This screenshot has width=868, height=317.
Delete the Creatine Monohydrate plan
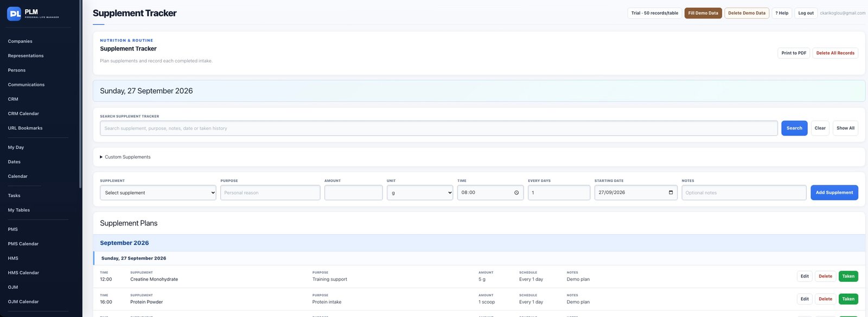click(x=825, y=276)
